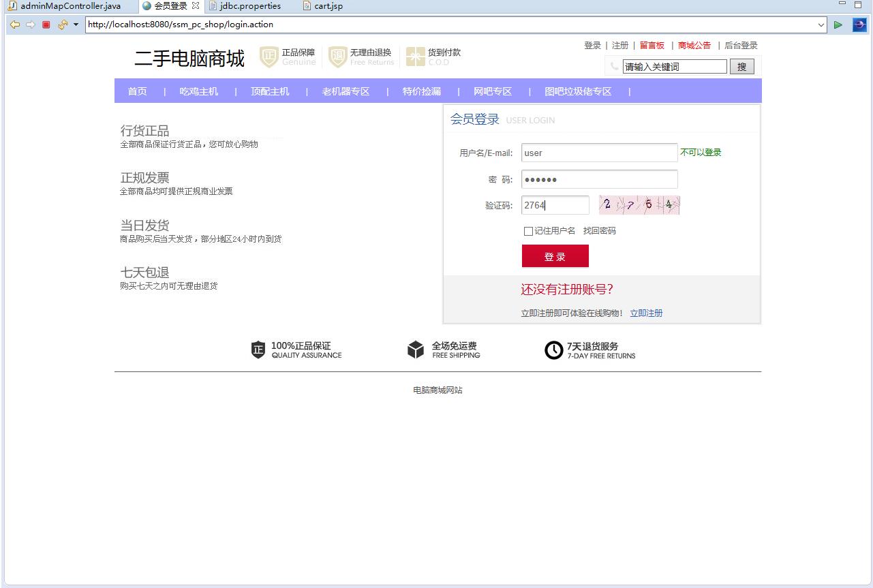Click the 全场免运费 free shipping cube icon

point(416,350)
